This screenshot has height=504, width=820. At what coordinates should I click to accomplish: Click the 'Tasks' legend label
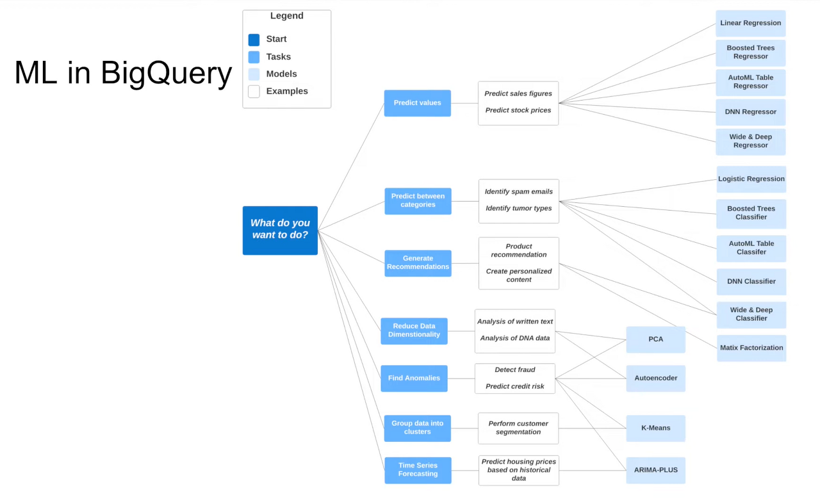coord(278,57)
